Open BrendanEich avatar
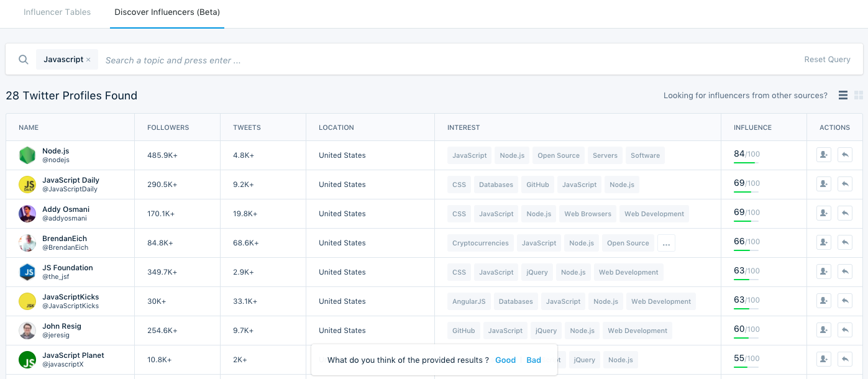The image size is (868, 379). (x=27, y=243)
